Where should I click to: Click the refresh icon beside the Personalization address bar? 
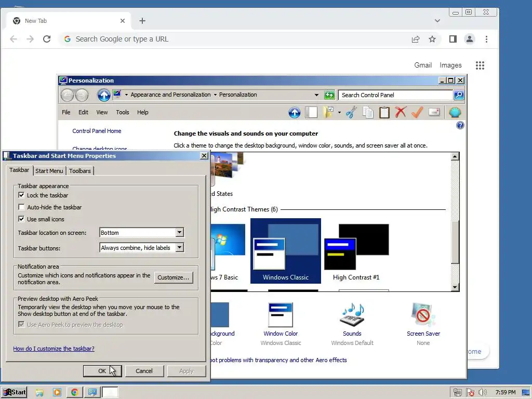pyautogui.click(x=329, y=95)
